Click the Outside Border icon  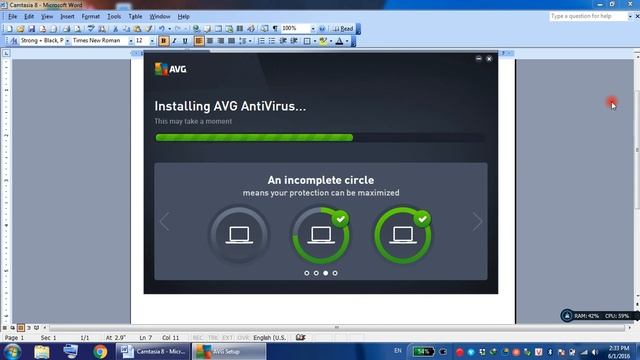click(x=307, y=41)
